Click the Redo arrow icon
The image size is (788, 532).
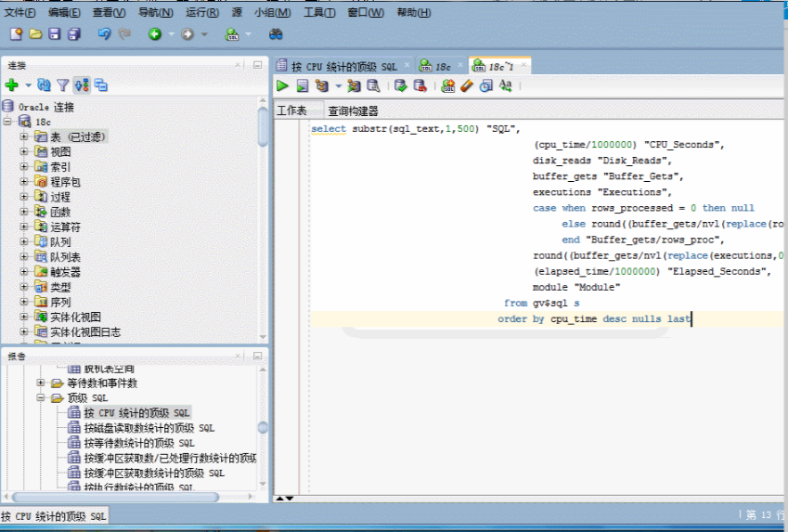(124, 33)
